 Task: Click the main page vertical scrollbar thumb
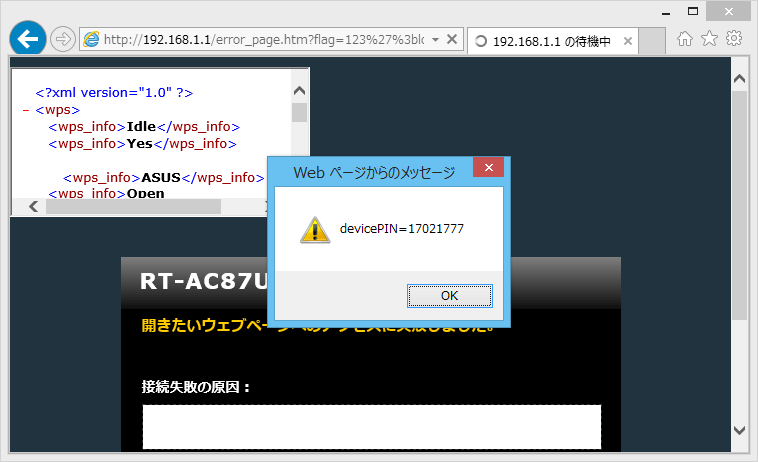tap(739, 205)
